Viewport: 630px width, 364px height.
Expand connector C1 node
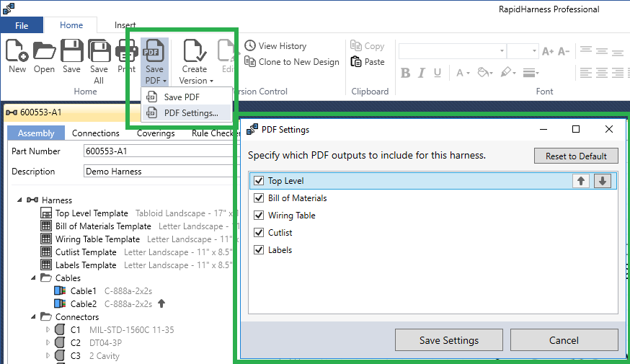point(48,329)
